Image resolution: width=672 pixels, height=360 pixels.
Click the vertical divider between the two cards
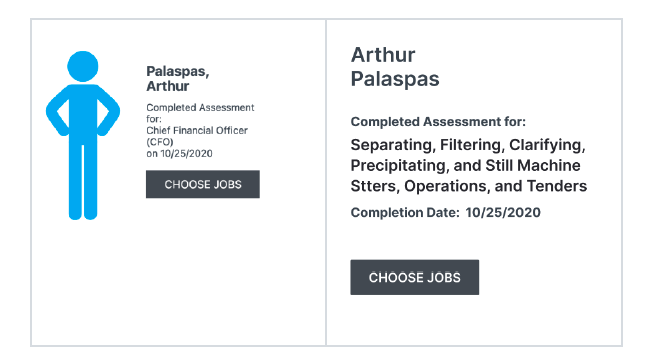[326, 182]
